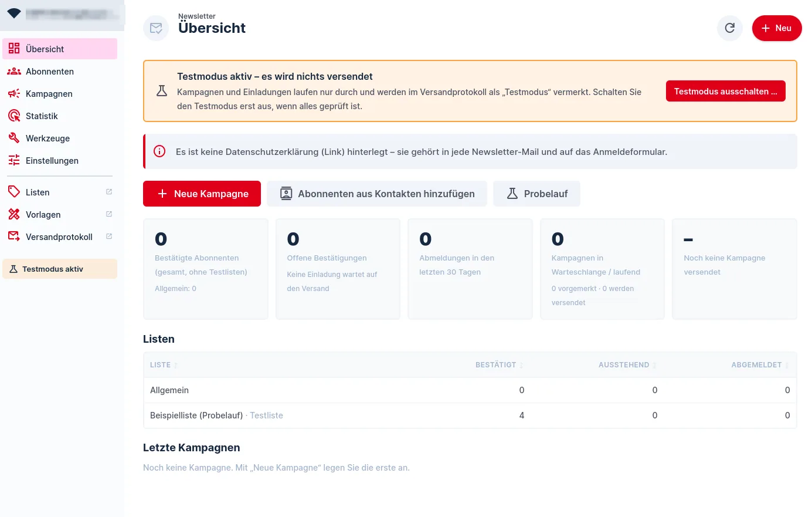Open the Bestätigte Abonnenten stat card
This screenshot has height=517, width=812.
pyautogui.click(x=206, y=269)
